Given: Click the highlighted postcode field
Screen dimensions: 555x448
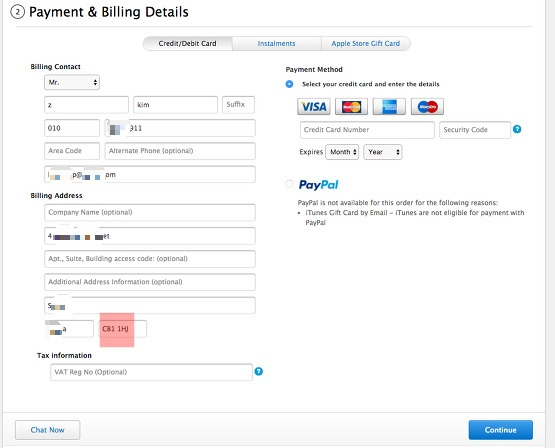Looking at the screenshot, I should pyautogui.click(x=122, y=329).
